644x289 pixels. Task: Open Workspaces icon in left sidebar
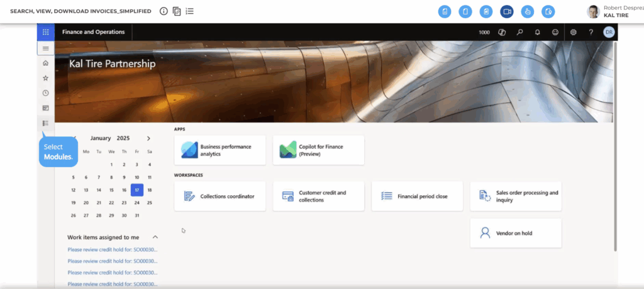click(45, 108)
